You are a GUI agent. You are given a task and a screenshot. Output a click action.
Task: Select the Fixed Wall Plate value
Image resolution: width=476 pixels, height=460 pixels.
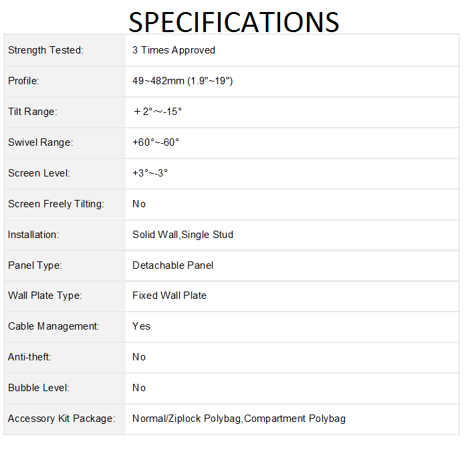[x=169, y=296]
